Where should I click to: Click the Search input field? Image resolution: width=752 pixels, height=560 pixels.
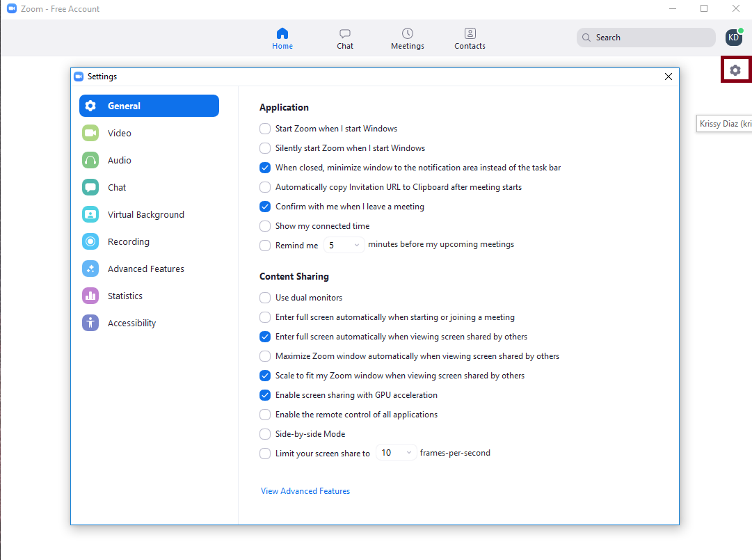pyautogui.click(x=646, y=38)
